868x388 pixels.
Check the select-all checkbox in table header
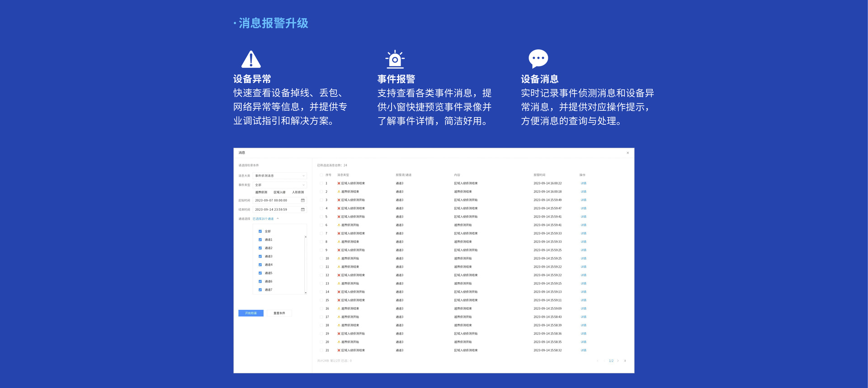(x=321, y=175)
